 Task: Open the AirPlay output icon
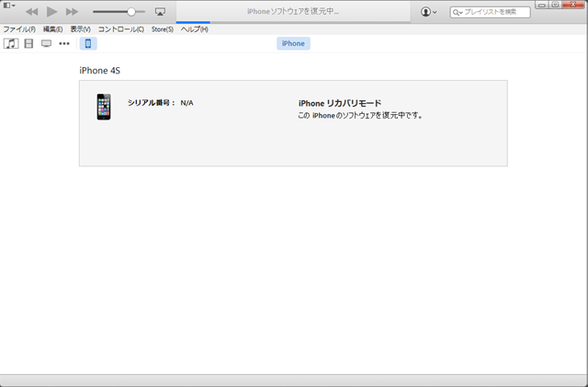click(160, 12)
